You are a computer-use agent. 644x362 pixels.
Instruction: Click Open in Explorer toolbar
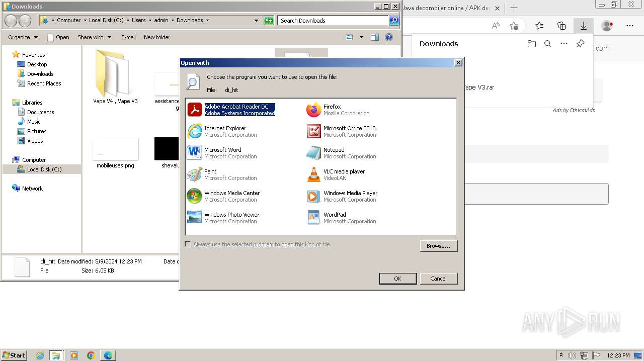tap(58, 37)
